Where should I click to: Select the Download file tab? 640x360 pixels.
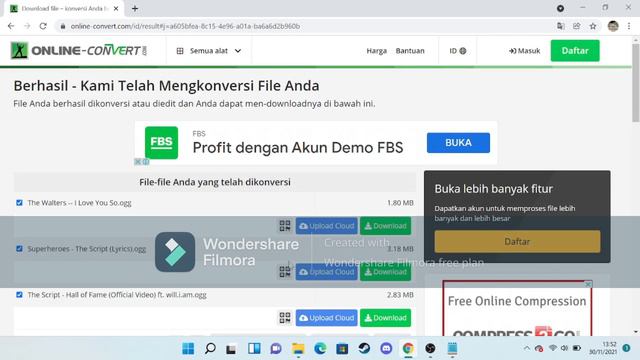[x=64, y=9]
